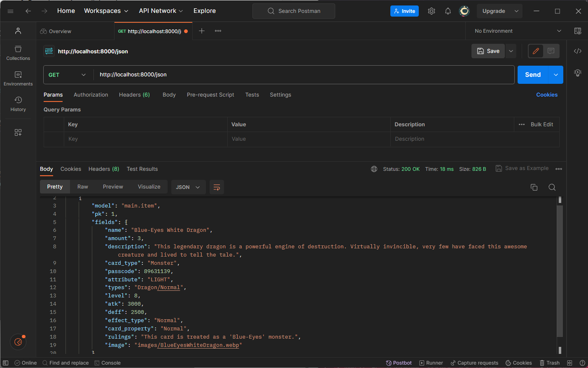Select the Preview response view
The image size is (588, 368).
(x=113, y=187)
